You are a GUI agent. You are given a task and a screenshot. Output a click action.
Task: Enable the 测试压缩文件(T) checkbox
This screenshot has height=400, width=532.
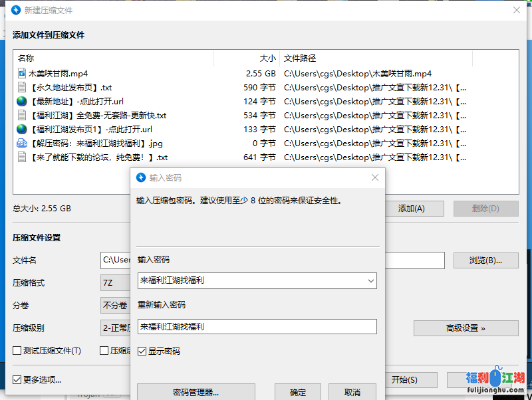tap(17, 351)
